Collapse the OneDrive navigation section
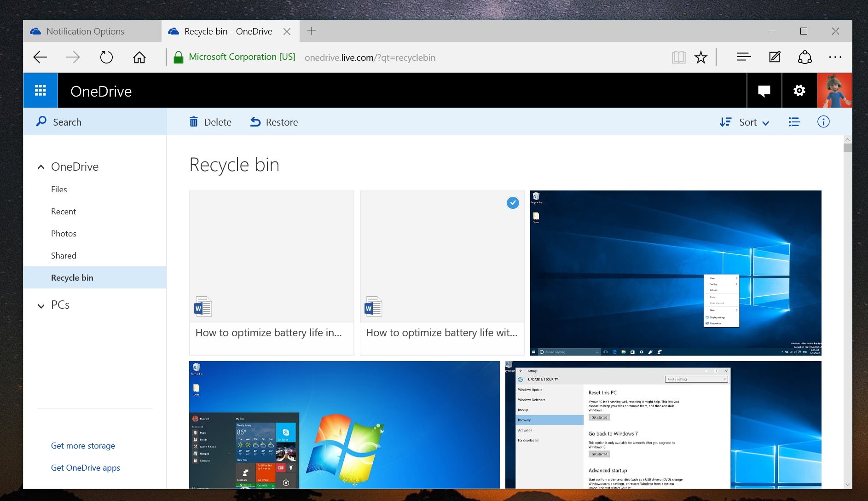This screenshot has height=501, width=868. [41, 167]
